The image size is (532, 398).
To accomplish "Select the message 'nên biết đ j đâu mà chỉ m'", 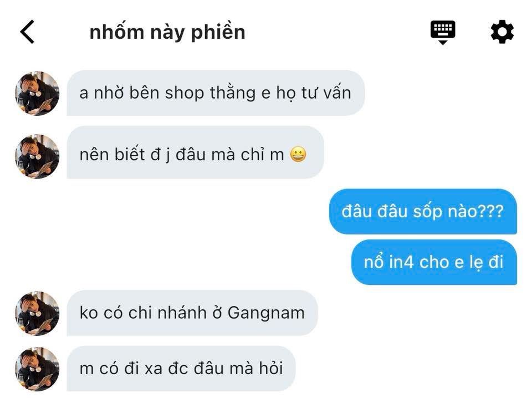I will point(195,152).
